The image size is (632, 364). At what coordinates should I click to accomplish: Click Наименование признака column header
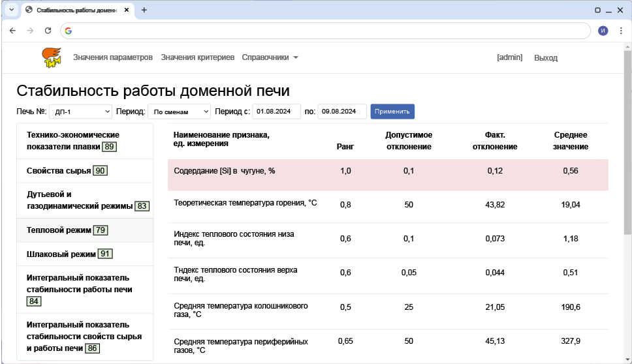[x=221, y=140]
